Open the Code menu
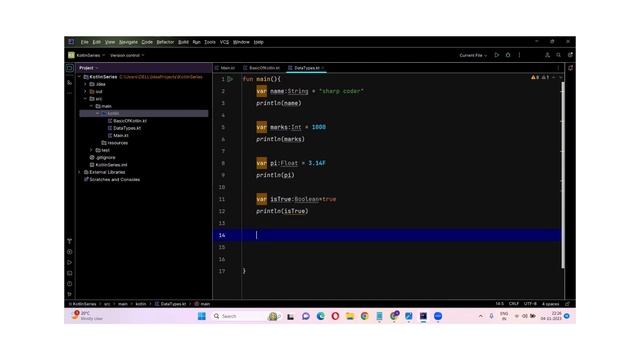640x360 pixels. (147, 42)
